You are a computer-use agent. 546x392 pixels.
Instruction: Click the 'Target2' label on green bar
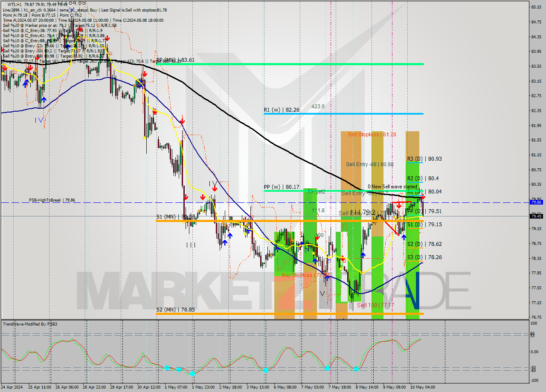(317, 192)
